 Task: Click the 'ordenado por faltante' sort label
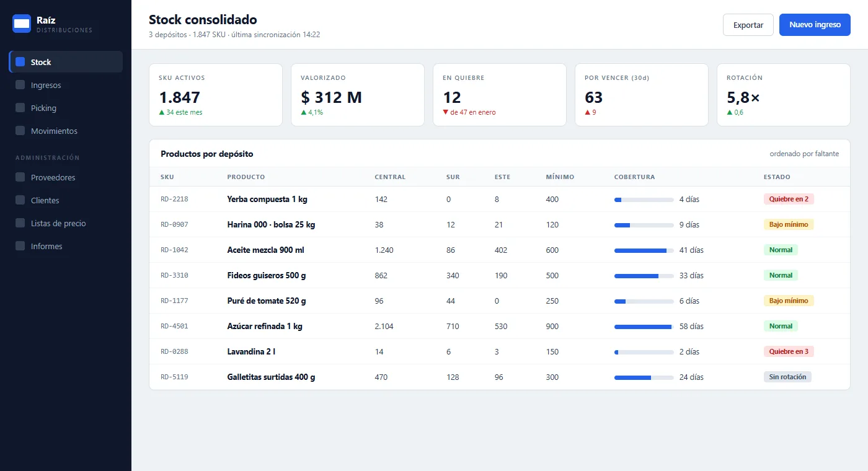(804, 154)
